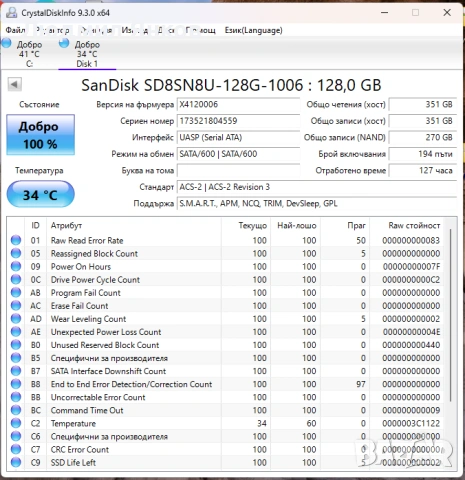
Task: Click the SSD Life Left status icon
Action: pos(16,462)
